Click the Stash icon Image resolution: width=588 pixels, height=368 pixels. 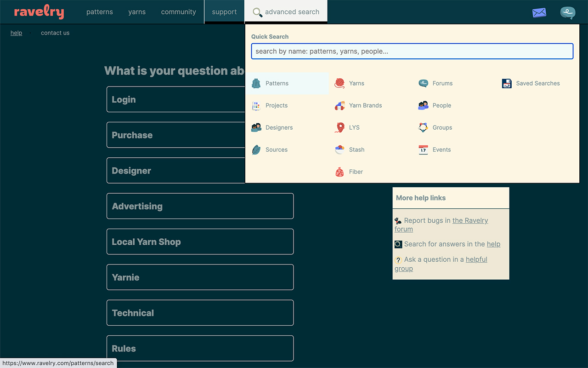click(339, 149)
